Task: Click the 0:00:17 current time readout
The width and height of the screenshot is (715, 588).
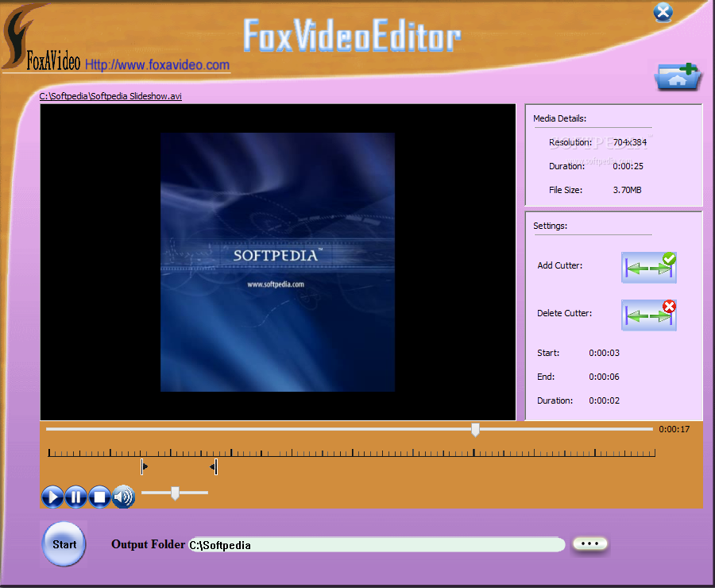Action: click(674, 429)
